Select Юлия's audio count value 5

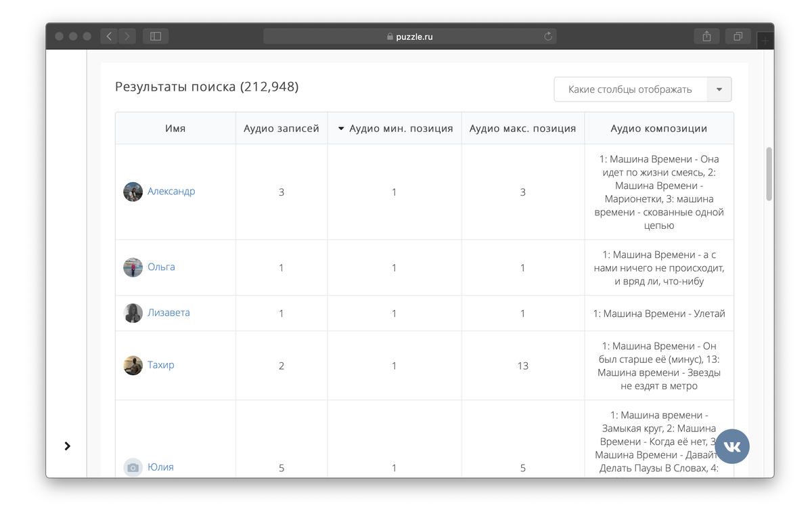(281, 468)
